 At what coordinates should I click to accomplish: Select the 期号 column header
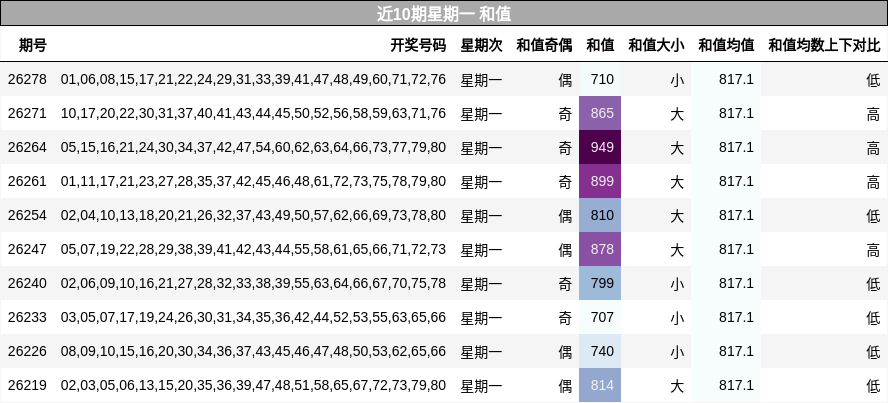[33, 45]
